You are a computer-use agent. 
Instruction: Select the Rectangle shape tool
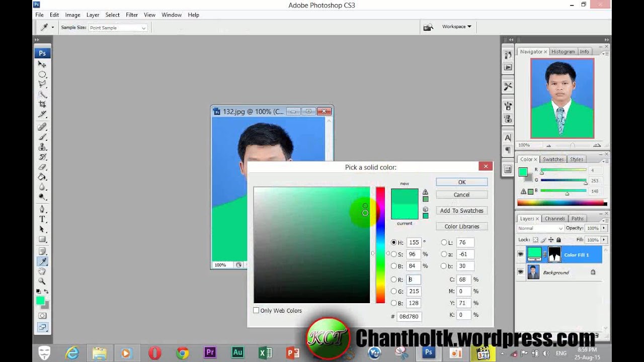[42, 239]
